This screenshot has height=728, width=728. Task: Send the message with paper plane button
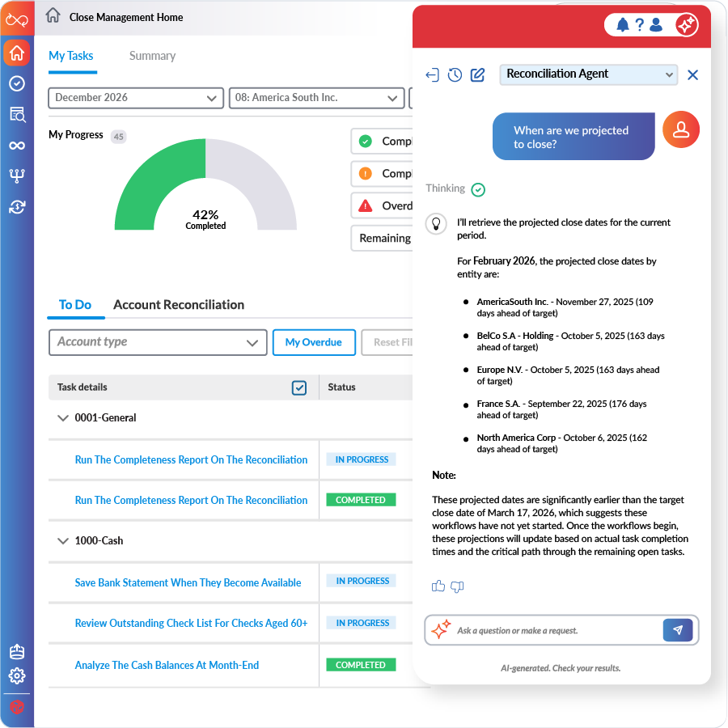677,630
